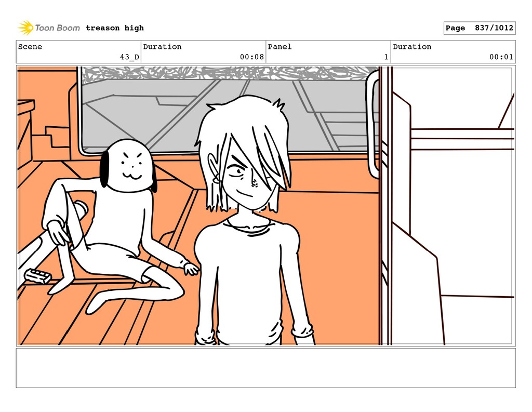Click the Page 837/1012 indicator box
This screenshot has height=412, width=532.
480,28
